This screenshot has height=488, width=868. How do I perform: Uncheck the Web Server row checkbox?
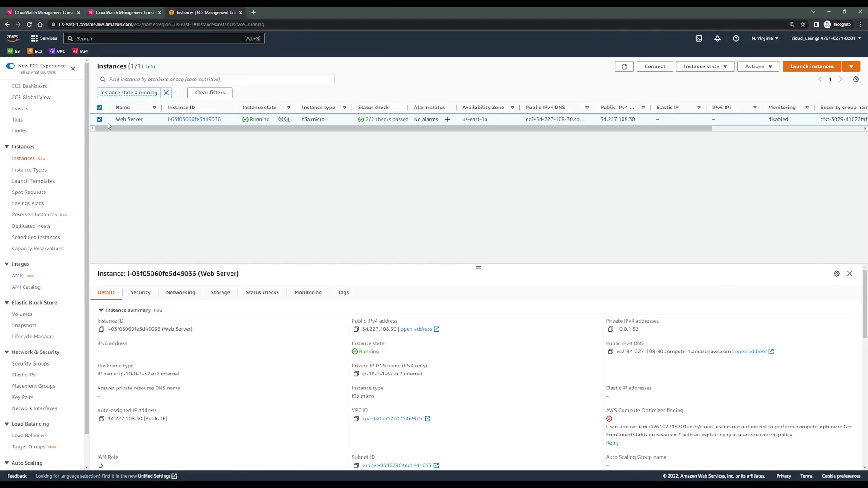(99, 120)
